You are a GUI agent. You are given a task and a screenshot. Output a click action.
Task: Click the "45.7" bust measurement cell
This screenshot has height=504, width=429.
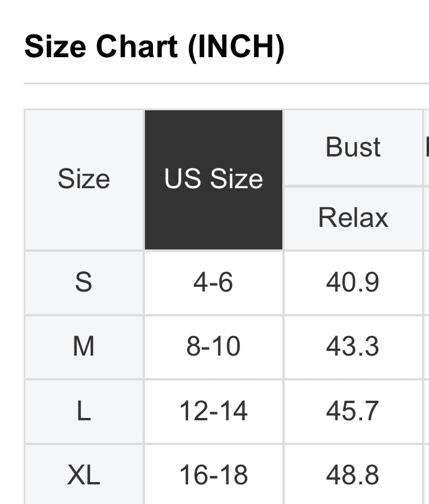pyautogui.click(x=353, y=411)
